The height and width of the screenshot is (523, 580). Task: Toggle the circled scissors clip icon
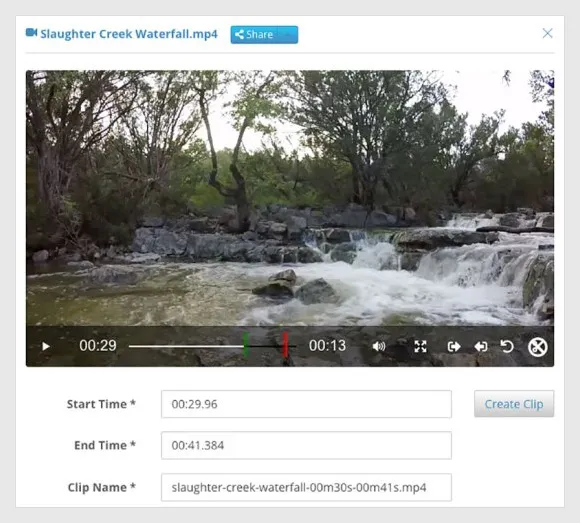point(537,347)
